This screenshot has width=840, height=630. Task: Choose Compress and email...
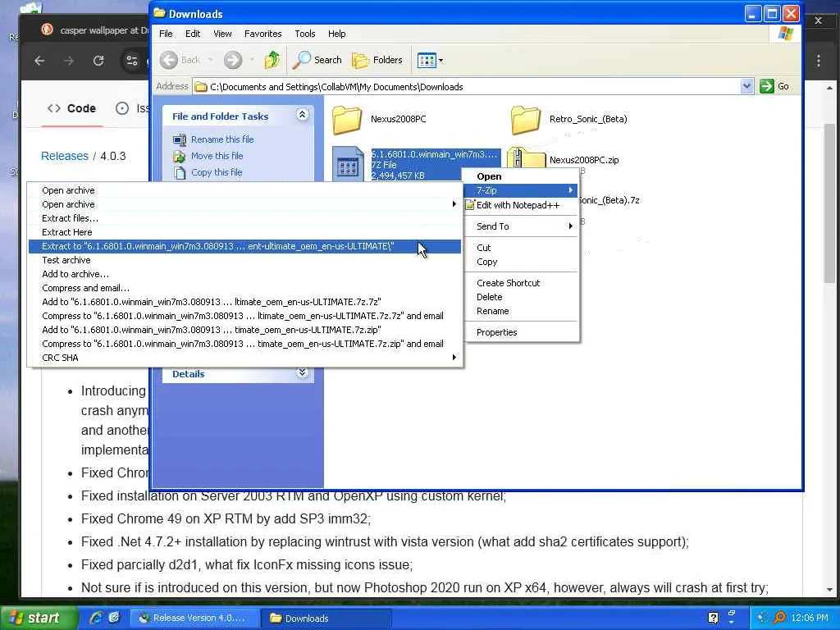click(244, 288)
